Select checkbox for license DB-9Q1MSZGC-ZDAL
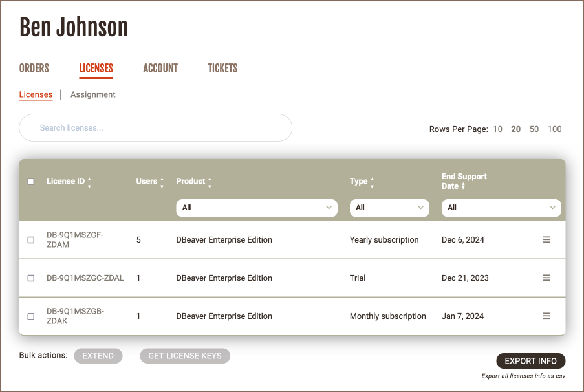The image size is (584, 392). 31,278
